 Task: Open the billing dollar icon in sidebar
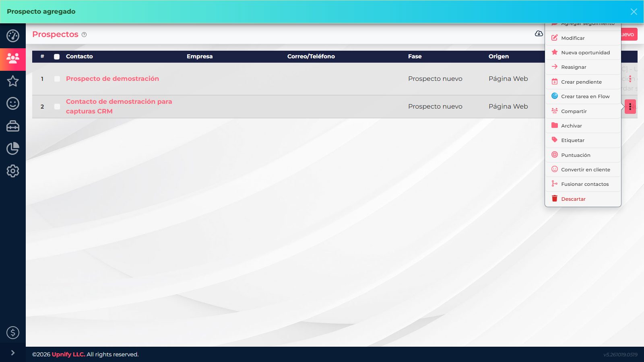13,333
